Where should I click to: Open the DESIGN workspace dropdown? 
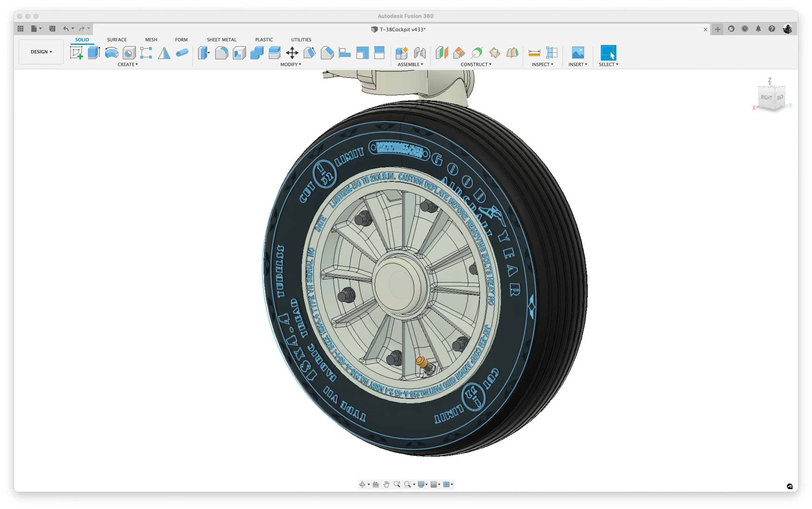click(x=41, y=52)
